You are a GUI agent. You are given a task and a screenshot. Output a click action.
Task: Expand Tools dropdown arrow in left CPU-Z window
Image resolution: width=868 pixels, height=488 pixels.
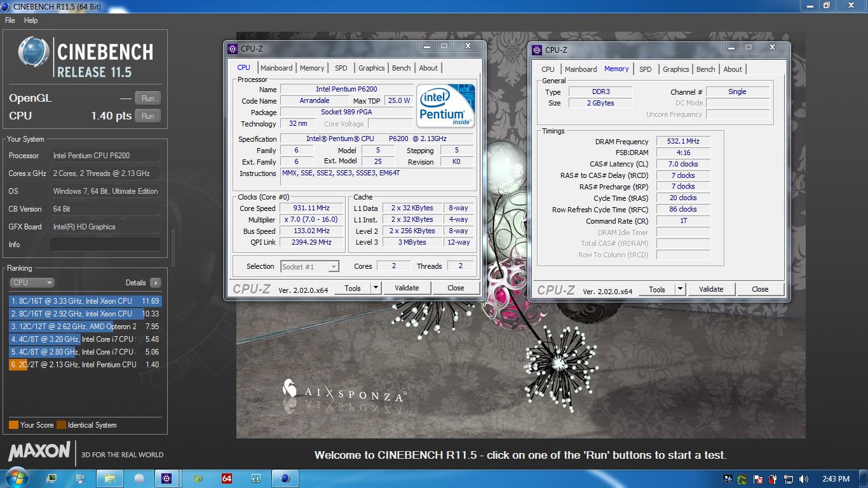[376, 288]
